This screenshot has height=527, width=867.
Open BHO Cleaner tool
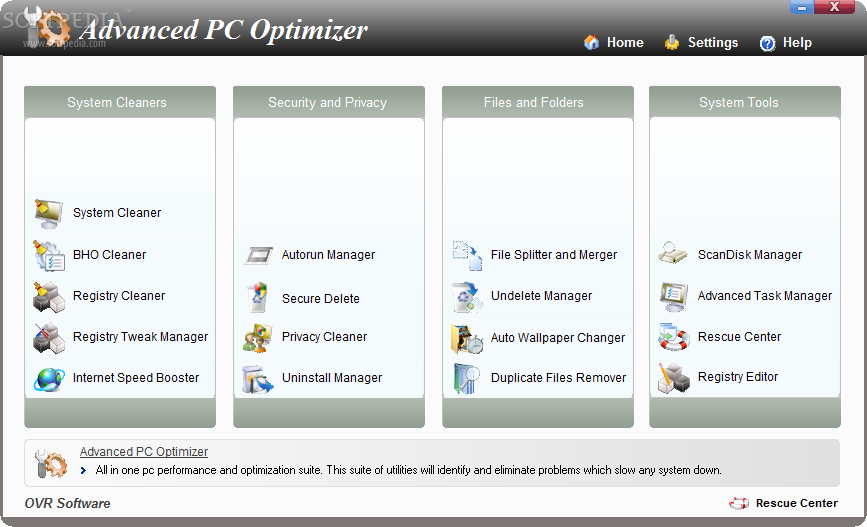pos(109,255)
